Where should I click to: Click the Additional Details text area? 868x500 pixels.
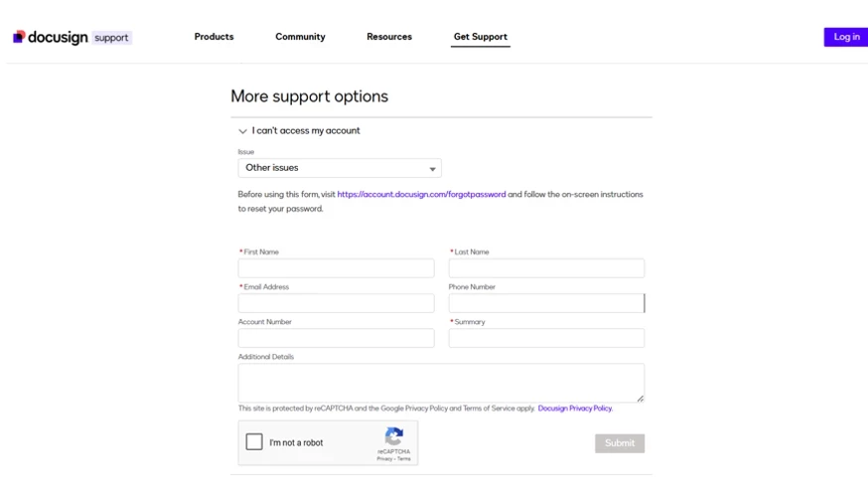point(441,383)
